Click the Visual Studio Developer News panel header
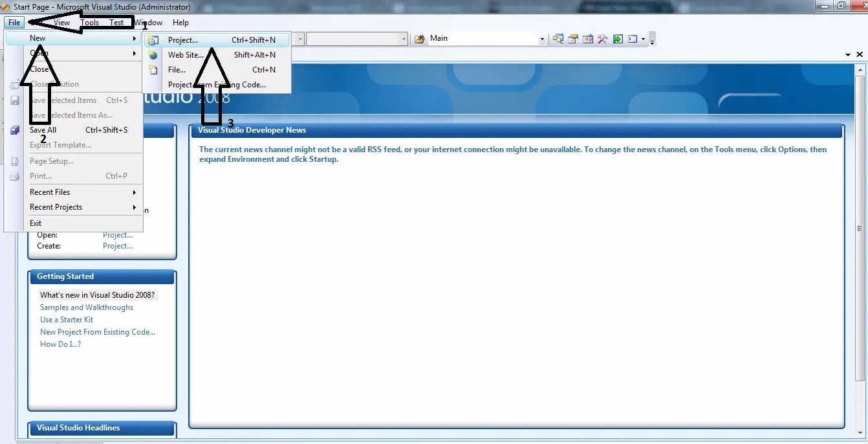Screen dimensions: 868x444 pyautogui.click(x=517, y=130)
